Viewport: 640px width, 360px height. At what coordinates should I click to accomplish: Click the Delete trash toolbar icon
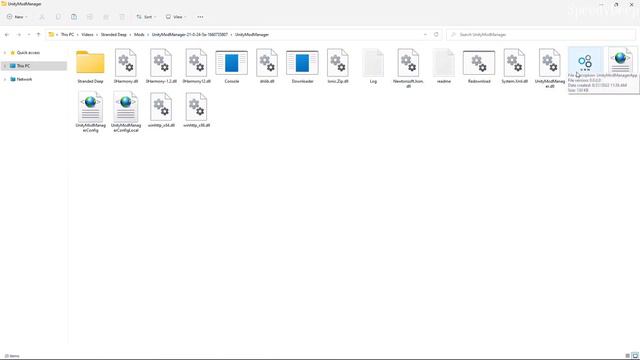click(122, 17)
